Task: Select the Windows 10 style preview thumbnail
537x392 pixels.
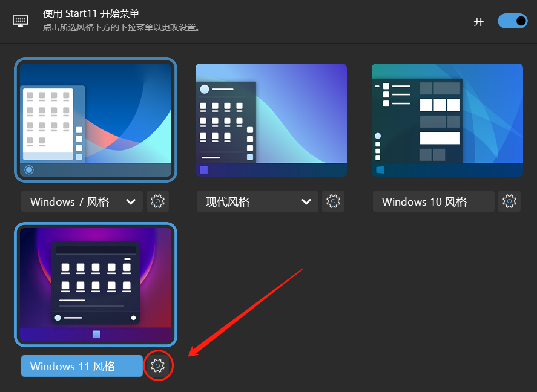Action: click(x=447, y=120)
